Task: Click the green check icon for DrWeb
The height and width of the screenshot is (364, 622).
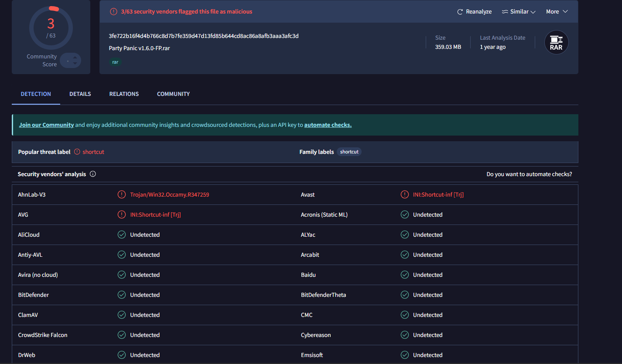Action: [x=122, y=355]
